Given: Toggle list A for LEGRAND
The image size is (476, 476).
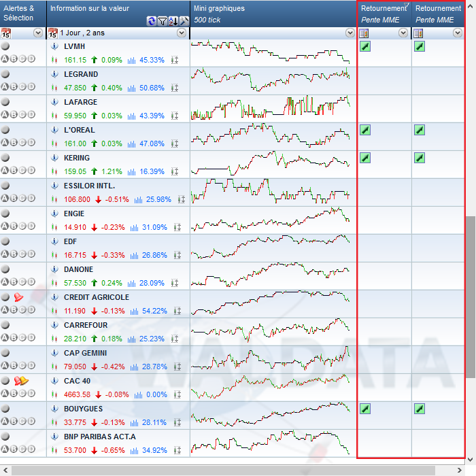Looking at the screenshot, I should 5,86.
